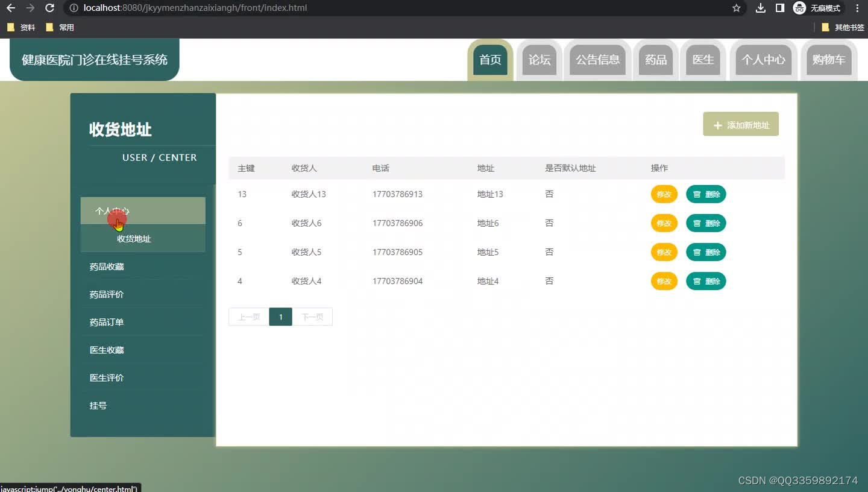Toggle the browser side panel icon
Image resolution: width=868 pixels, height=492 pixels.
click(x=779, y=8)
